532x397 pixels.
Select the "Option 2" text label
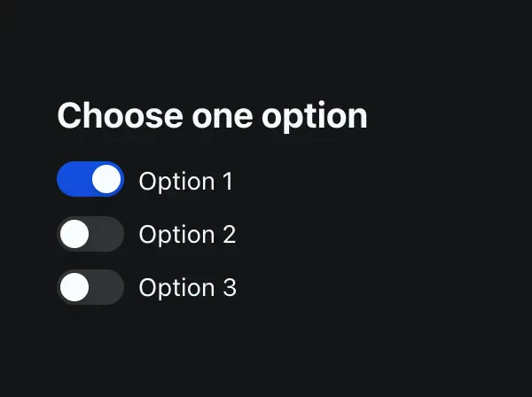coord(187,235)
